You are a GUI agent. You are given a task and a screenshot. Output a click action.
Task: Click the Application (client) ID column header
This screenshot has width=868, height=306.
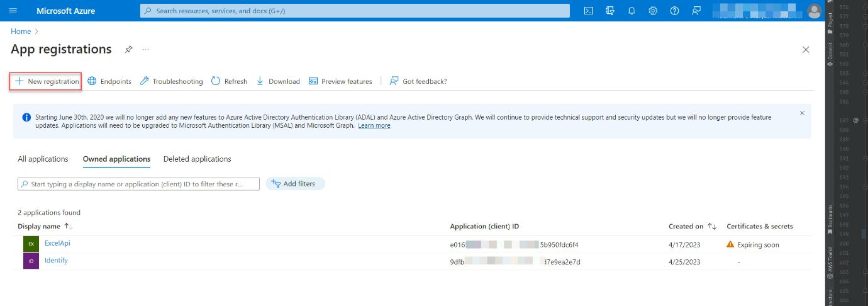(484, 226)
